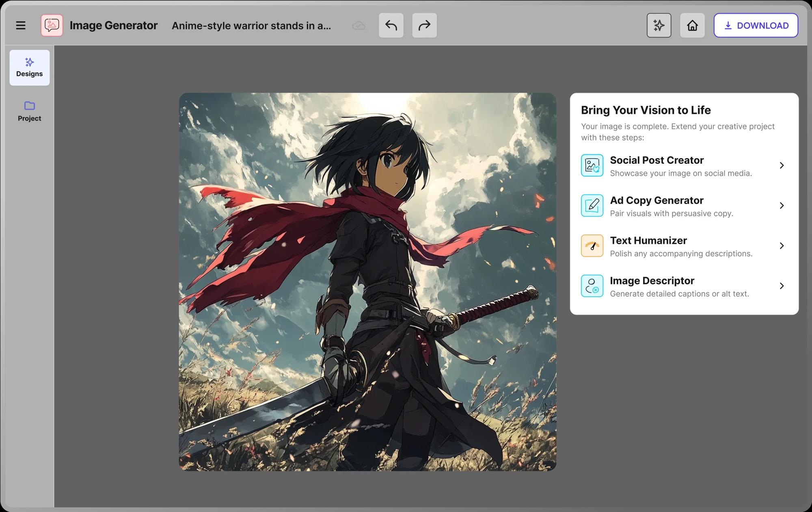Screen dimensions: 812x512
Task: Redo the last action
Action: click(x=424, y=25)
